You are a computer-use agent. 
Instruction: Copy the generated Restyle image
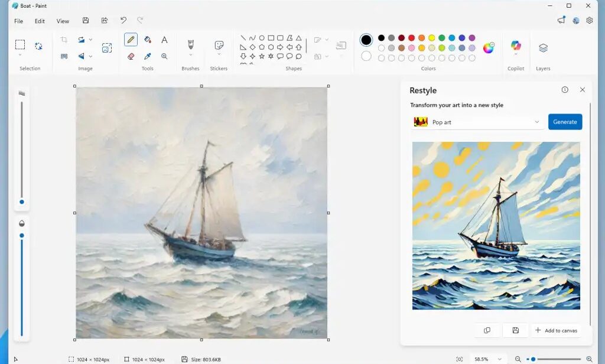point(487,330)
